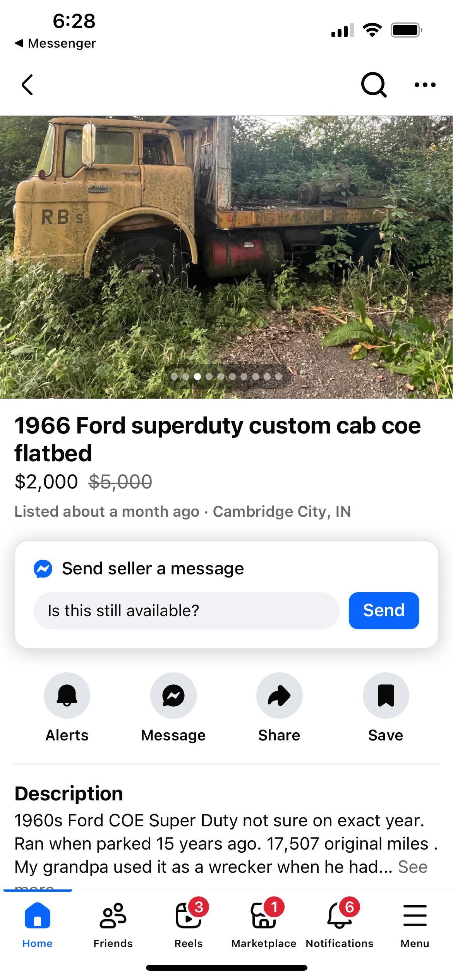
Task: Tap the Message messenger icon button
Action: (173, 696)
